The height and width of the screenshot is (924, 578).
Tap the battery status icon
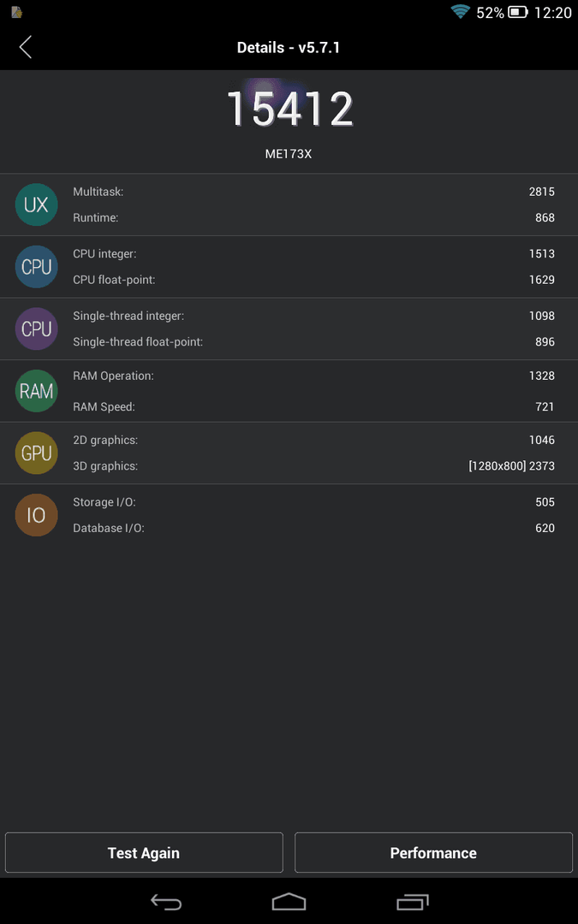(518, 12)
